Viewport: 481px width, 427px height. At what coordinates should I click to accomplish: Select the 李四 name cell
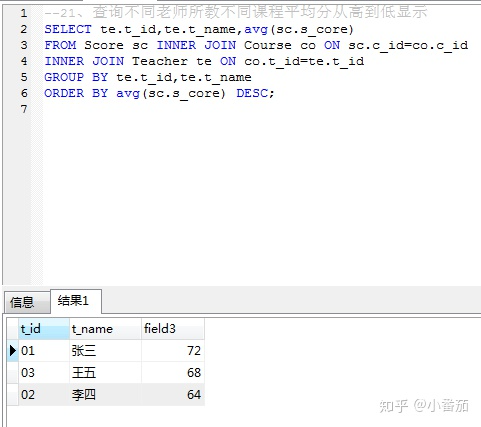click(105, 395)
